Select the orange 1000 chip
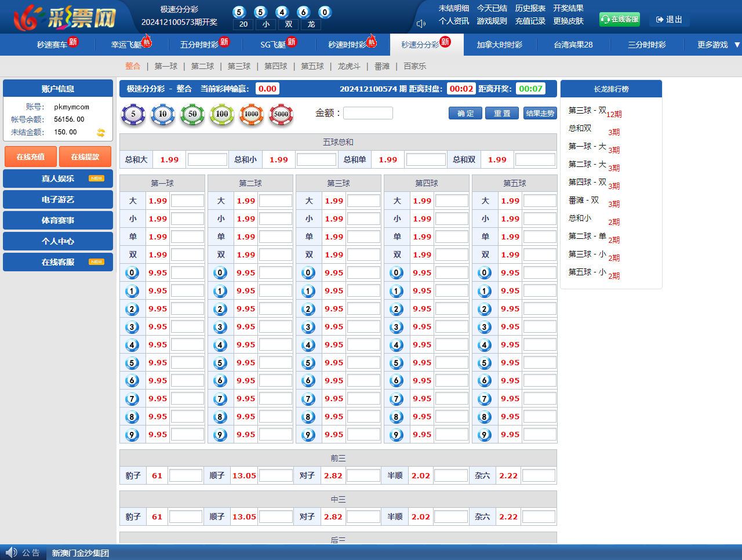Image resolution: width=742 pixels, height=560 pixels. click(252, 114)
